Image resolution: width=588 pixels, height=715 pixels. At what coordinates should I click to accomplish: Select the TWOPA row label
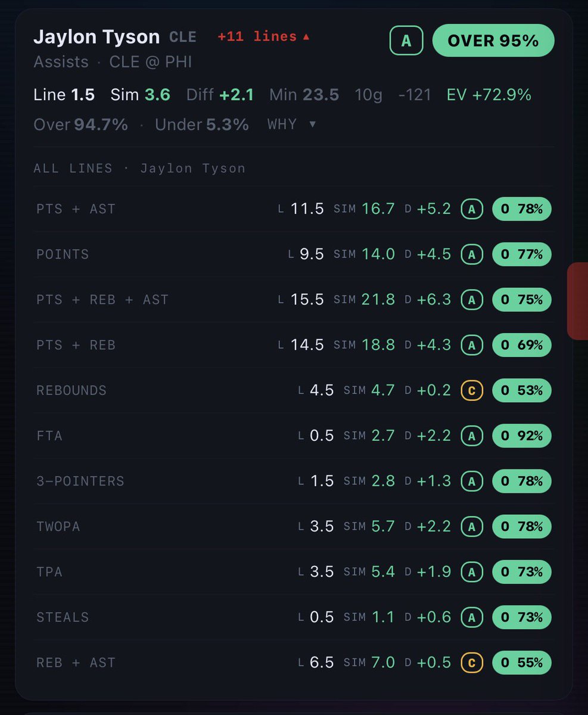click(x=58, y=527)
